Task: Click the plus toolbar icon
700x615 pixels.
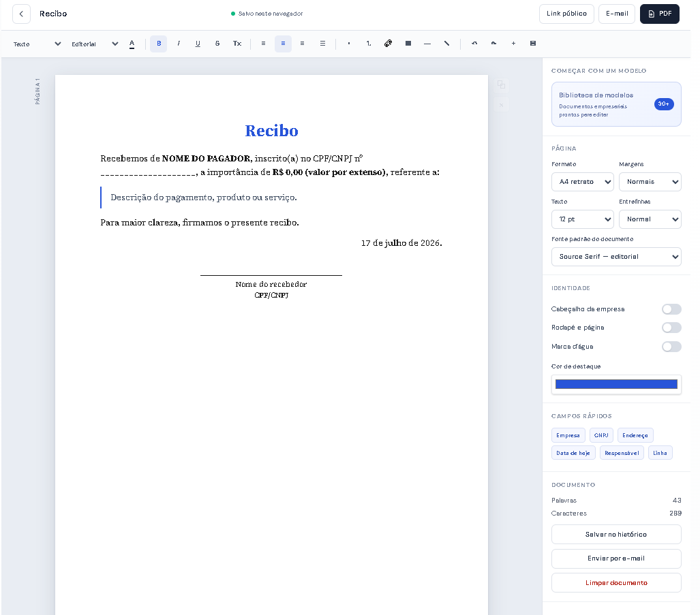Action: (513, 44)
